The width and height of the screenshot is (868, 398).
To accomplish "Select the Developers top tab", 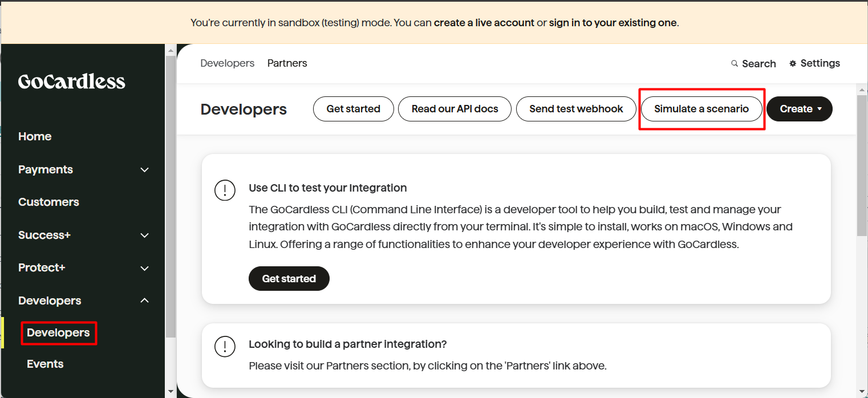I will click(x=227, y=63).
